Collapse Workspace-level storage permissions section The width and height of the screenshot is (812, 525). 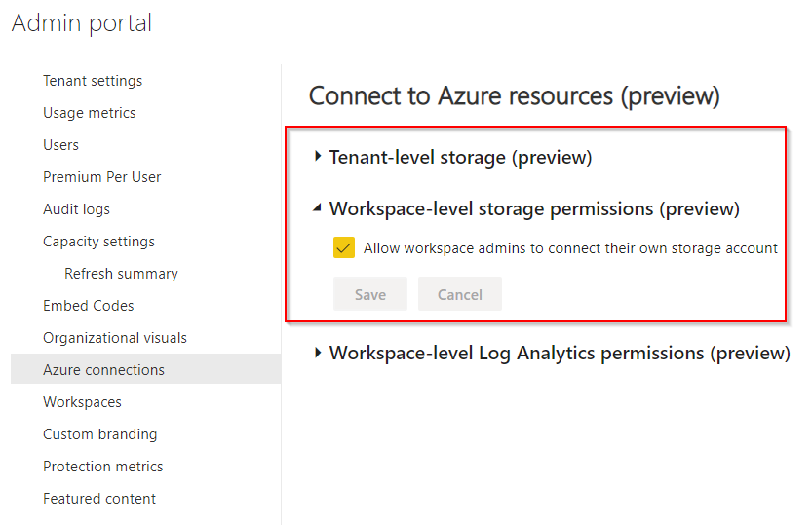pyautogui.click(x=318, y=207)
